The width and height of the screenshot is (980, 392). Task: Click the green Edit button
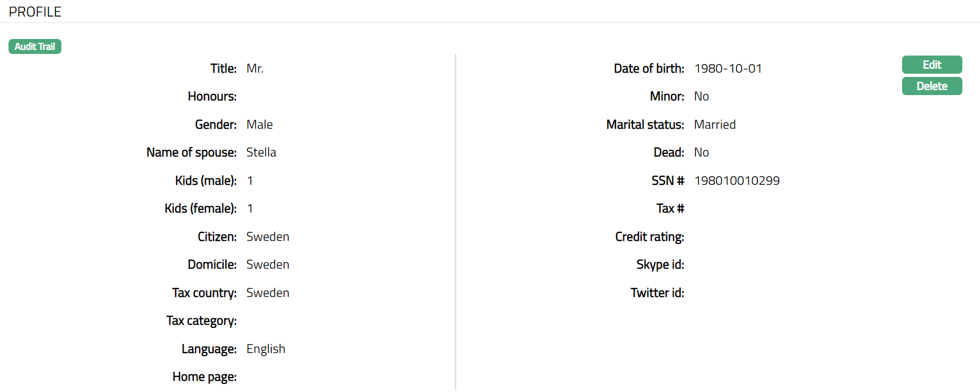point(931,65)
